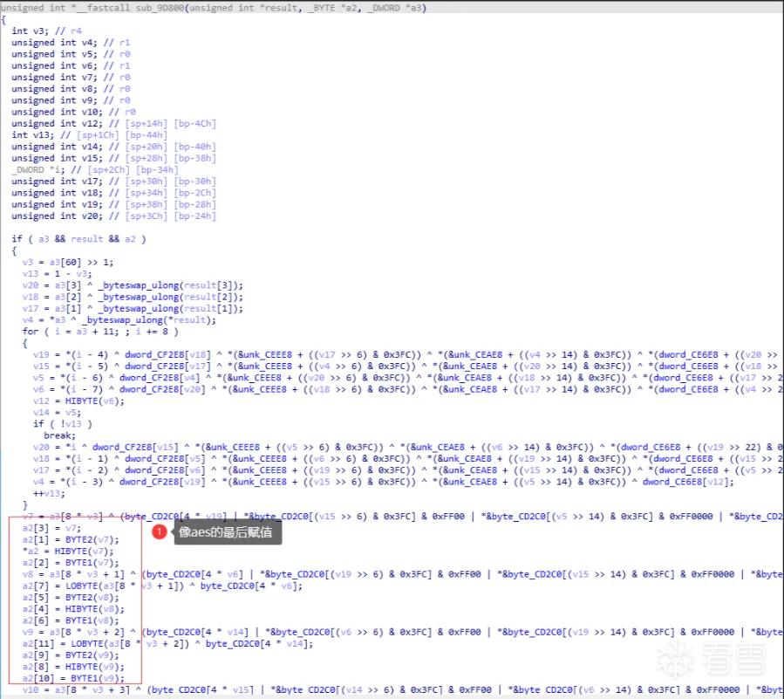Click the 'v8 = a3[8 * v3 + 1]' line
This screenshot has width=784, height=699.
point(403,574)
